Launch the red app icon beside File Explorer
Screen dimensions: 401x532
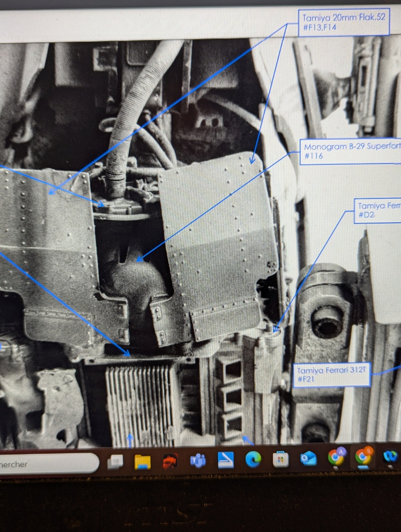pyautogui.click(x=170, y=461)
